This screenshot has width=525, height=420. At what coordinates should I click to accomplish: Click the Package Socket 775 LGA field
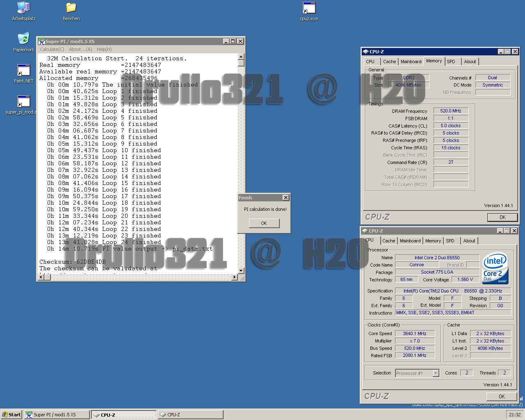pos(437,272)
